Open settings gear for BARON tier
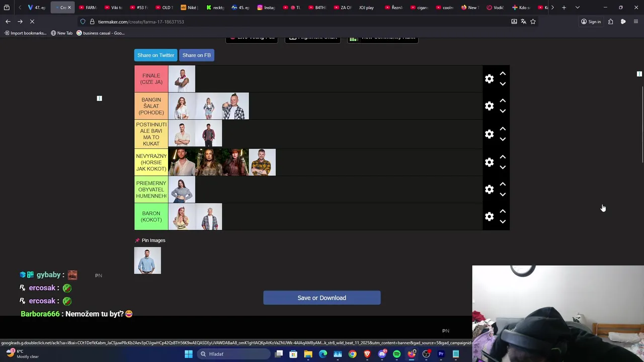 489,217
